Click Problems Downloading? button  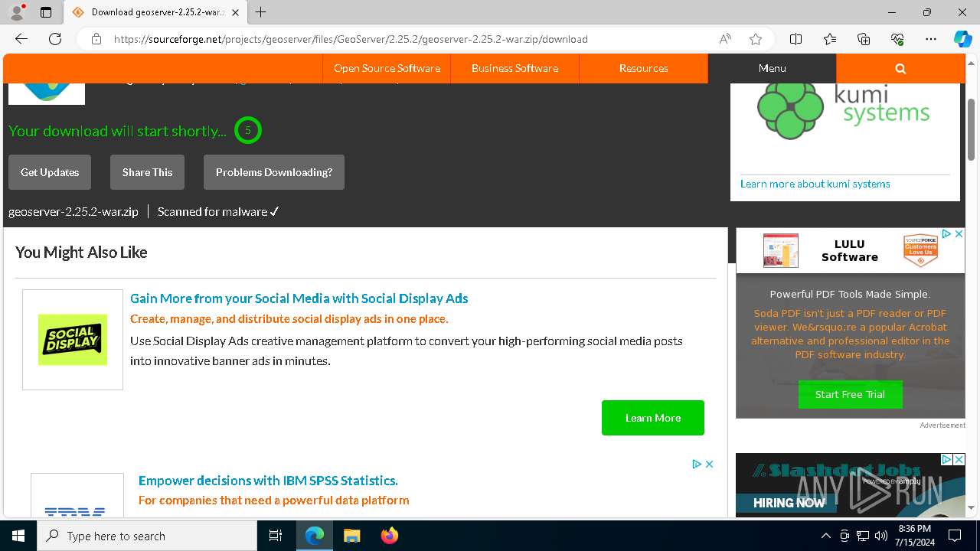(x=274, y=172)
